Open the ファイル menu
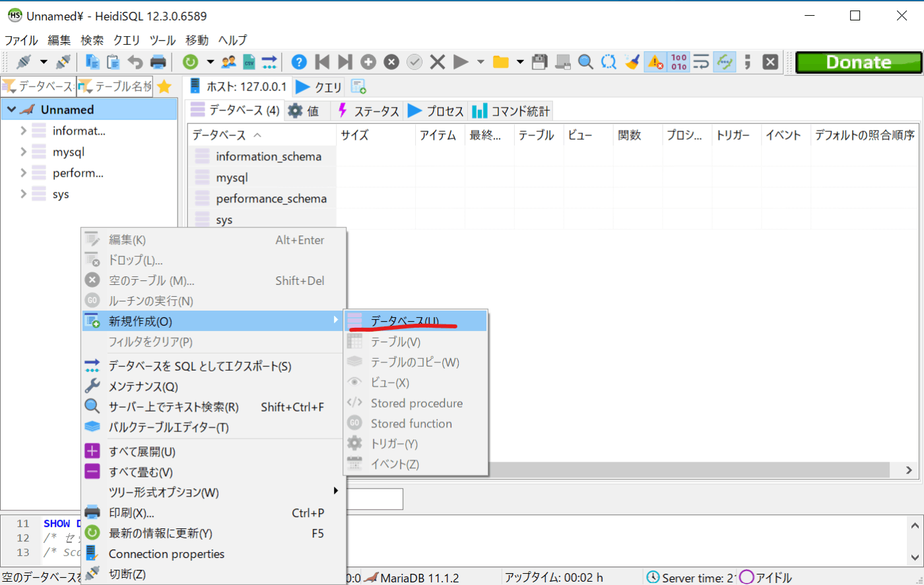924x585 pixels. 22,40
